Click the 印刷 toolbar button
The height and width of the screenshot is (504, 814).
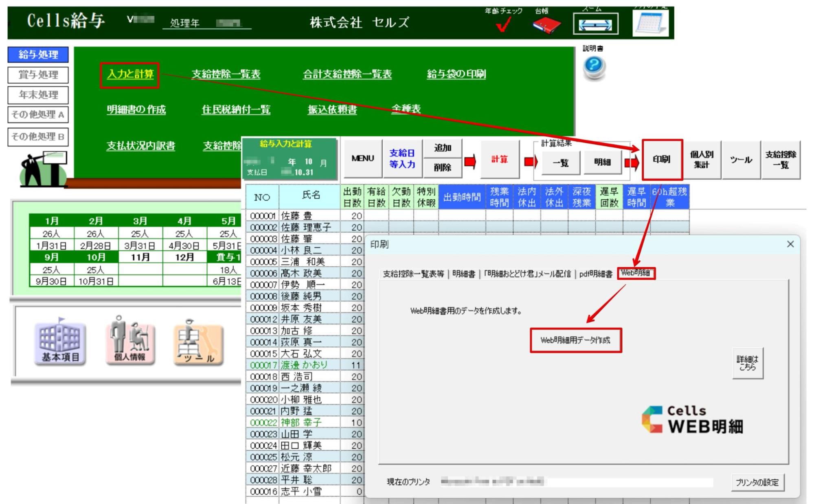click(662, 160)
